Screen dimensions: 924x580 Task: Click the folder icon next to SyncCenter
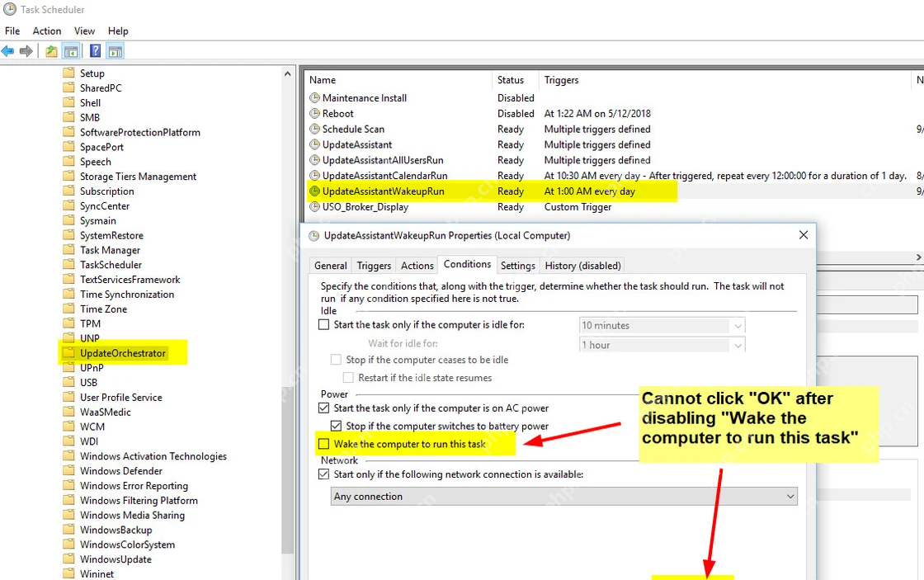(69, 205)
